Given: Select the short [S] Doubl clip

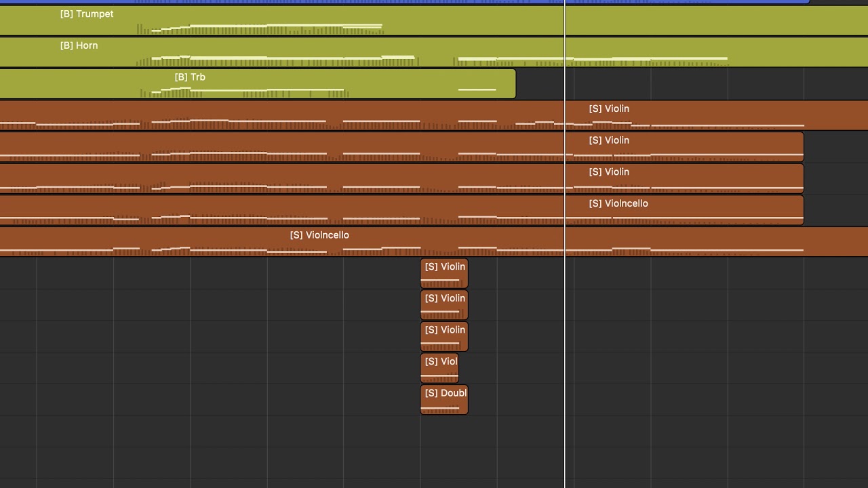Looking at the screenshot, I should pyautogui.click(x=444, y=400).
